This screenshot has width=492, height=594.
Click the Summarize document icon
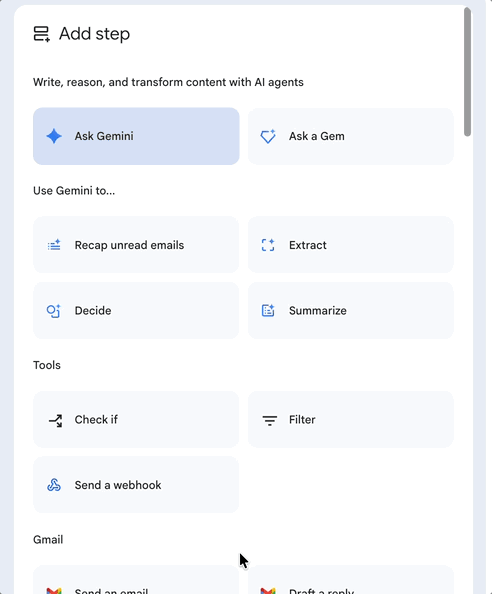(268, 311)
